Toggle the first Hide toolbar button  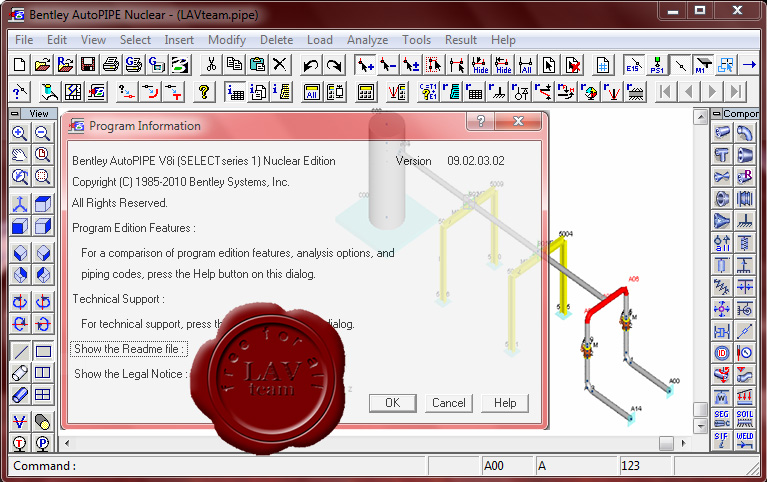(x=480, y=65)
